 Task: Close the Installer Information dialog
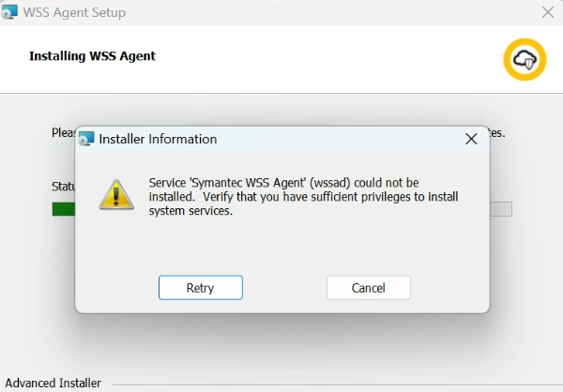pos(471,139)
